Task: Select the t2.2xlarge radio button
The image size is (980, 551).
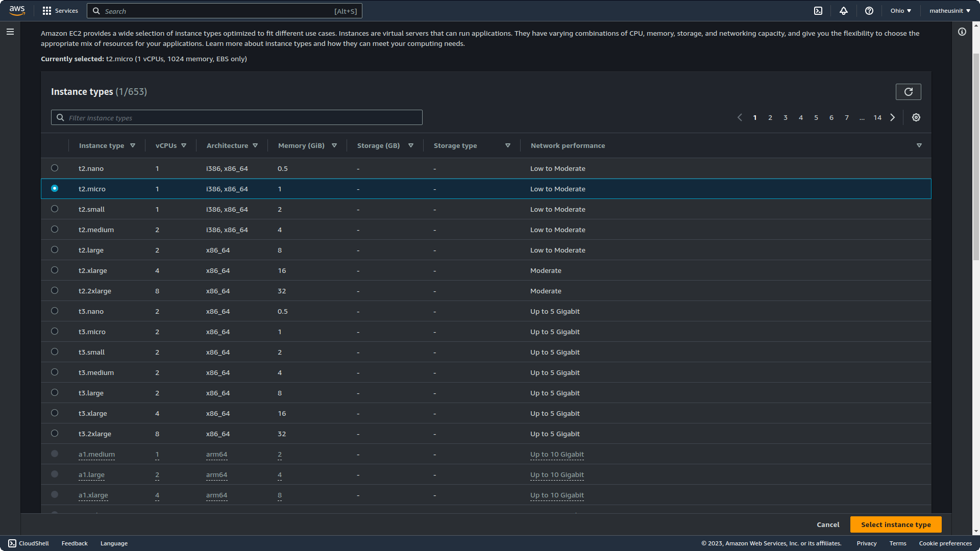Action: pyautogui.click(x=55, y=290)
